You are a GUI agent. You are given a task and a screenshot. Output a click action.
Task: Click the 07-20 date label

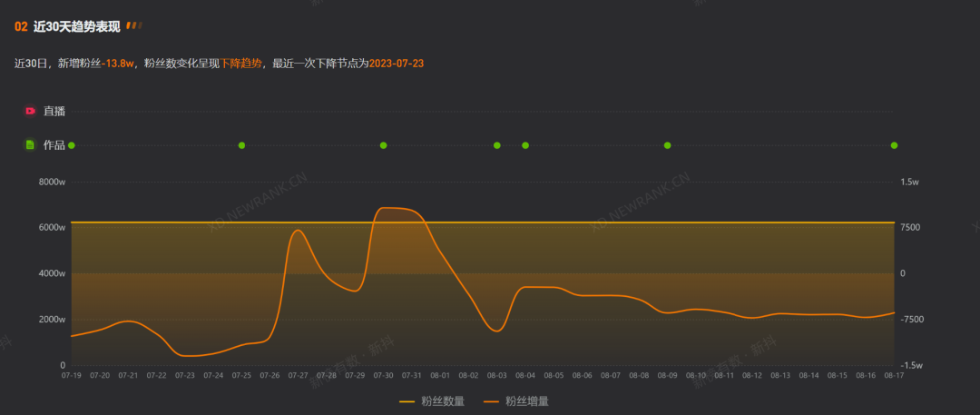(100, 376)
